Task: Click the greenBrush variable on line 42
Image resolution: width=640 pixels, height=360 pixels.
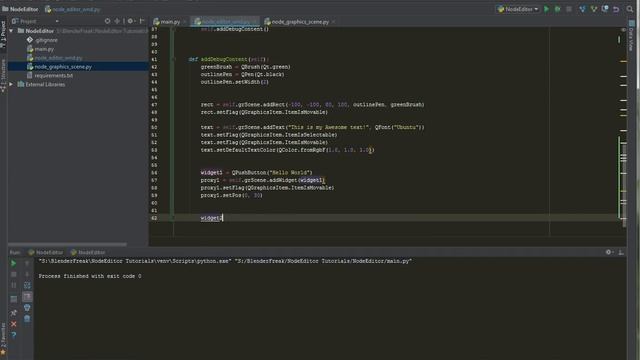Action: 216,67
